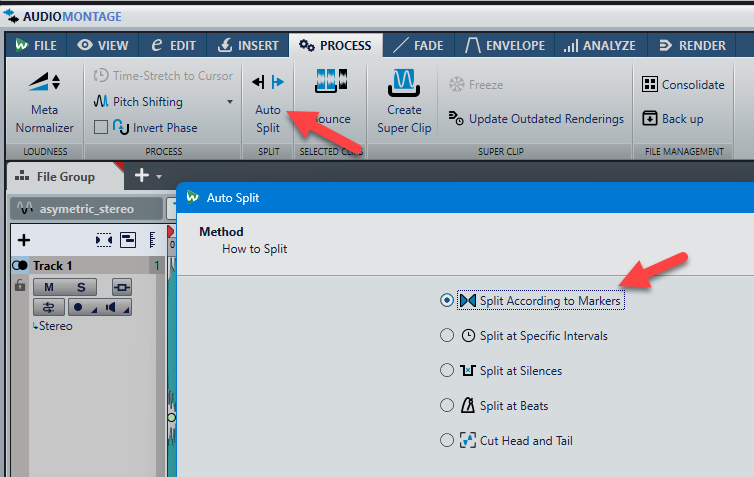
Task: Switch to the INSERT tab
Action: [x=248, y=46]
